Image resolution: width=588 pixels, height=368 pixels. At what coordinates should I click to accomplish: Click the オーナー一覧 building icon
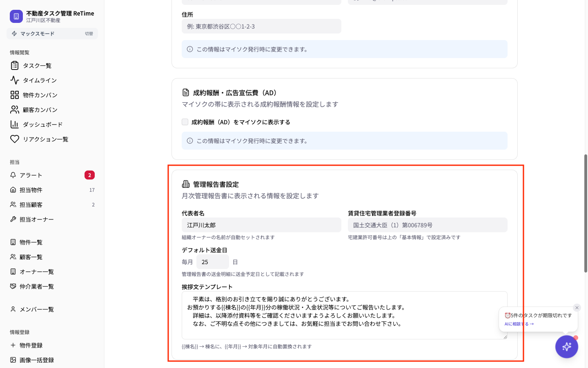click(13, 272)
